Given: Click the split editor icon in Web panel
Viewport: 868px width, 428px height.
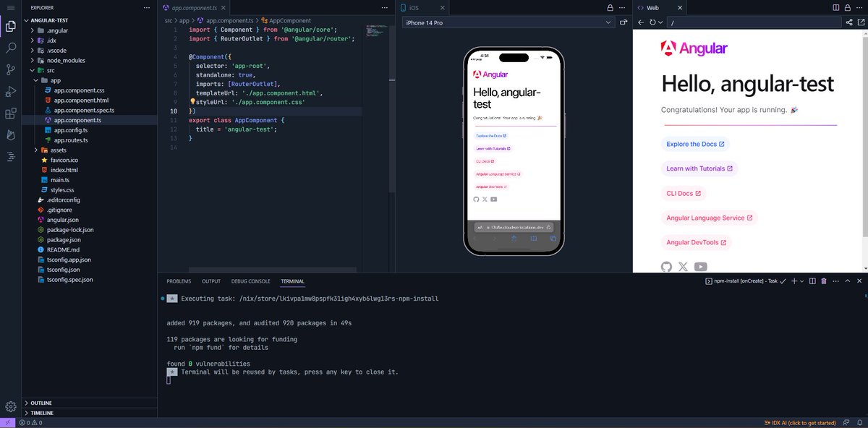Looking at the screenshot, I should (x=836, y=7).
